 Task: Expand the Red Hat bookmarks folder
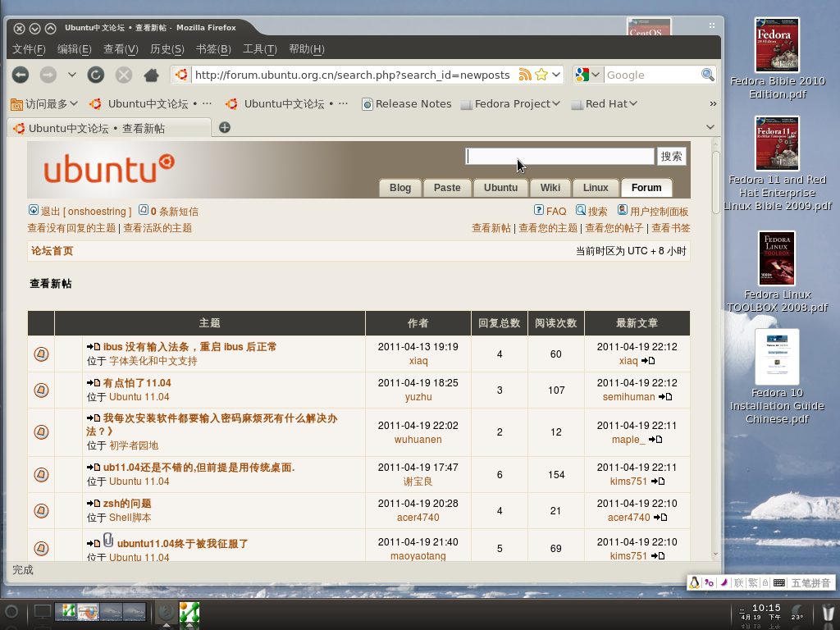(604, 103)
